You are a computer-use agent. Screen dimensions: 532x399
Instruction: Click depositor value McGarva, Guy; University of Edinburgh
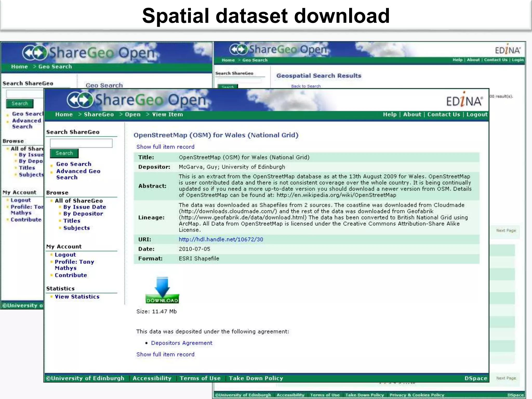(x=232, y=167)
